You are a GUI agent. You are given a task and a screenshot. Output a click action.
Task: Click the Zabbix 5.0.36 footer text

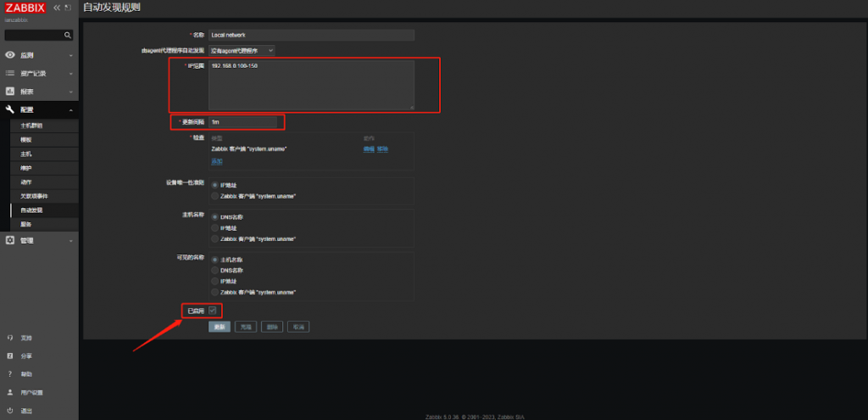click(476, 417)
